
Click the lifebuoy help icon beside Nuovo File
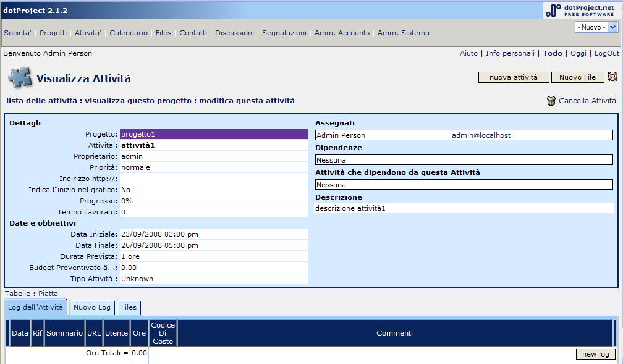pos(612,77)
